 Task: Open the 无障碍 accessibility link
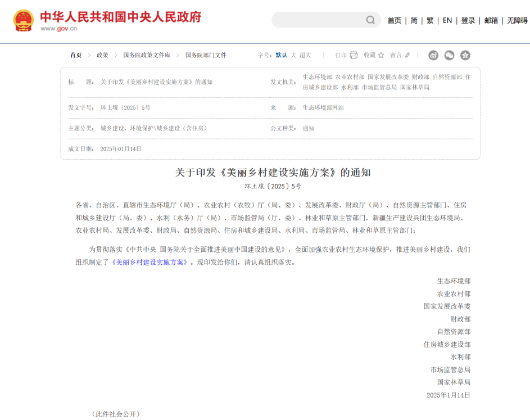coord(517,21)
